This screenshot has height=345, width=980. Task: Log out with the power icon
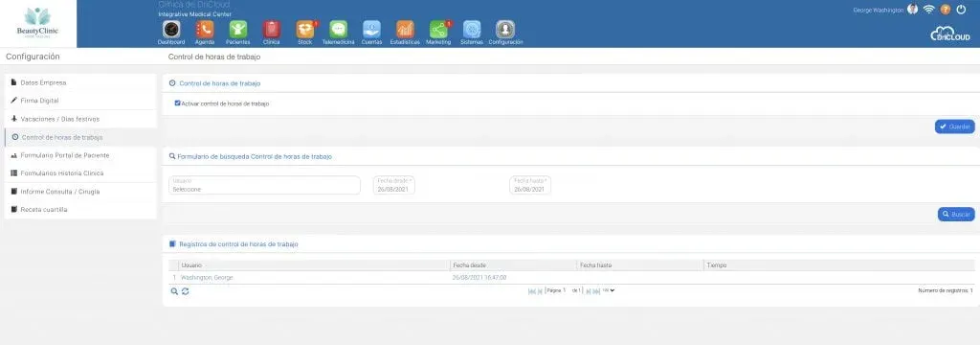pos(961,10)
